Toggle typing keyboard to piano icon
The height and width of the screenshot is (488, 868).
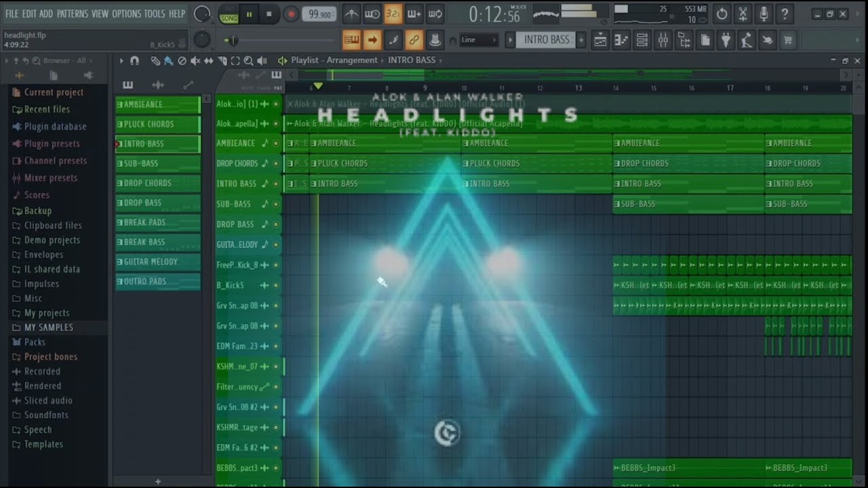(351, 40)
